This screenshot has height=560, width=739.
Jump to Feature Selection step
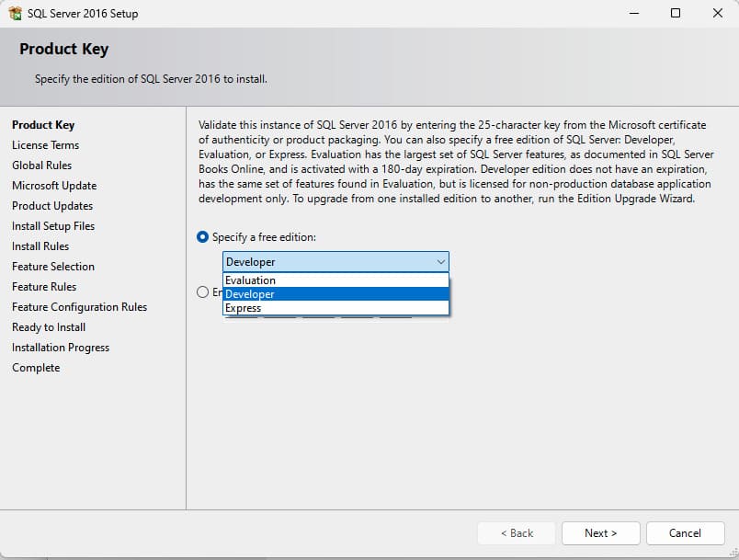[53, 267]
